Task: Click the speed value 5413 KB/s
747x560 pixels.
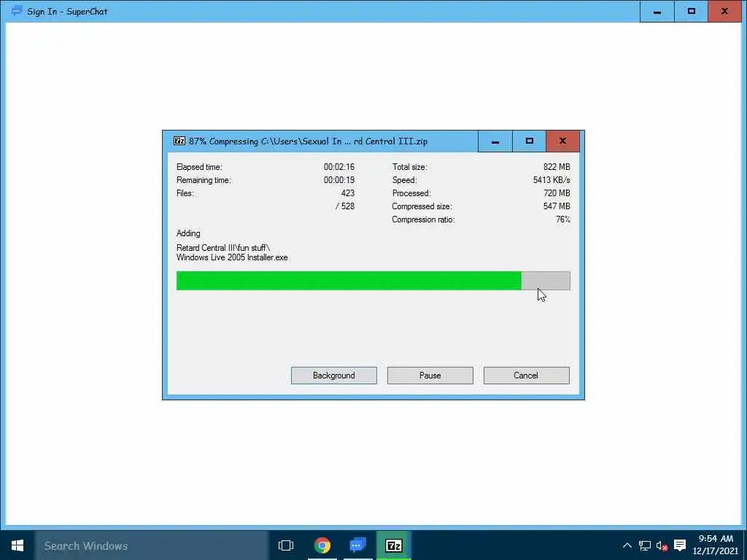Action: (551, 180)
